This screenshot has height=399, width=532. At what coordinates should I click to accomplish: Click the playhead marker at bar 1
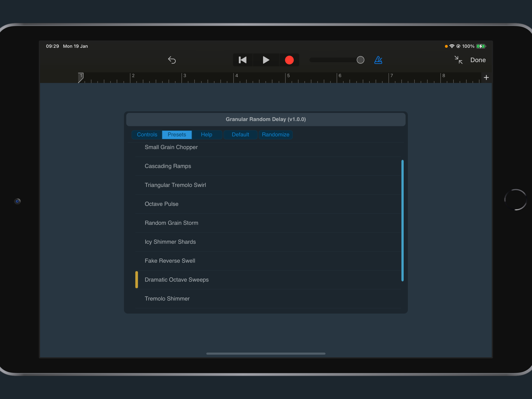pyautogui.click(x=81, y=78)
